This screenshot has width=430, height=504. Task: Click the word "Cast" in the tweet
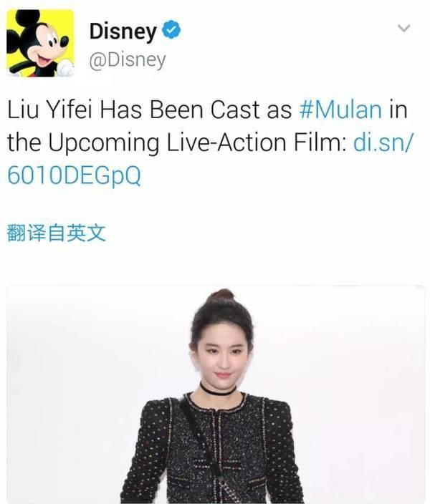(x=235, y=110)
